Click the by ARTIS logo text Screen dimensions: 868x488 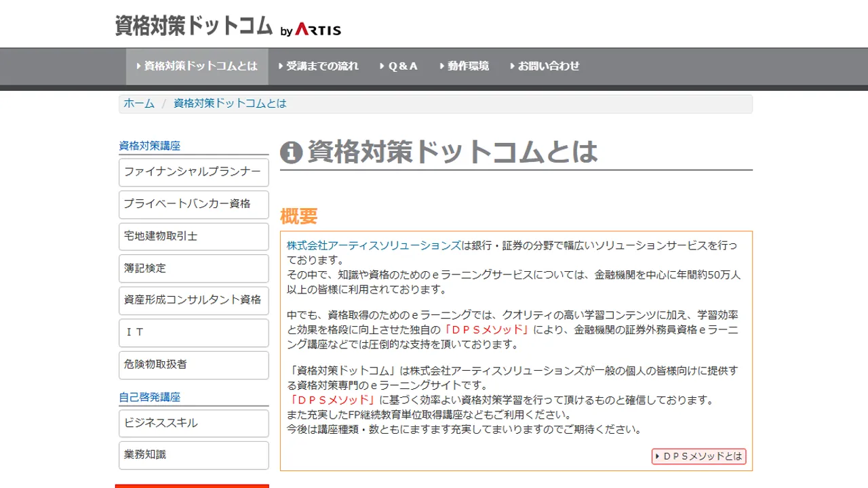coord(311,30)
